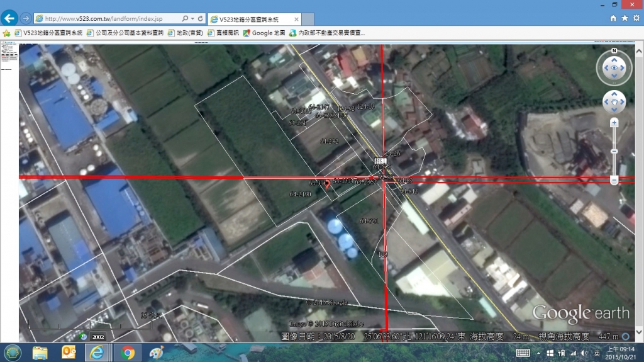Image resolution: width=644 pixels, height=362 pixels.
Task: Click the N north compass button
Action: click(x=614, y=51)
